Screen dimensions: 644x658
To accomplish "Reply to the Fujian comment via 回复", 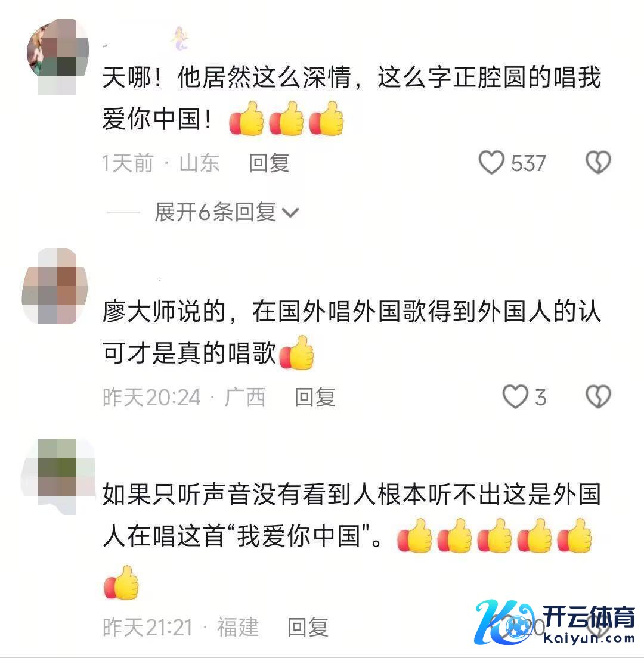I will [x=308, y=628].
